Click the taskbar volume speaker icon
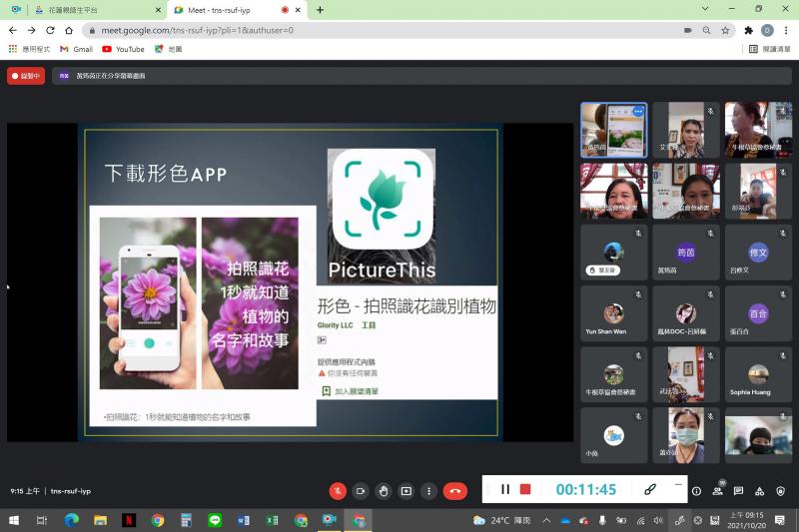 pos(658,520)
